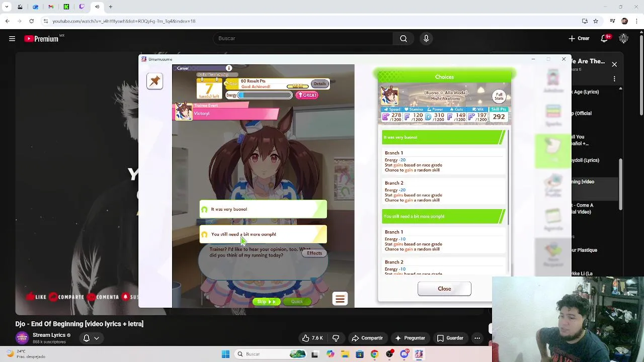Screen dimensions: 644x362
Task: Open playlist panel three-dot options
Action: coord(614,79)
